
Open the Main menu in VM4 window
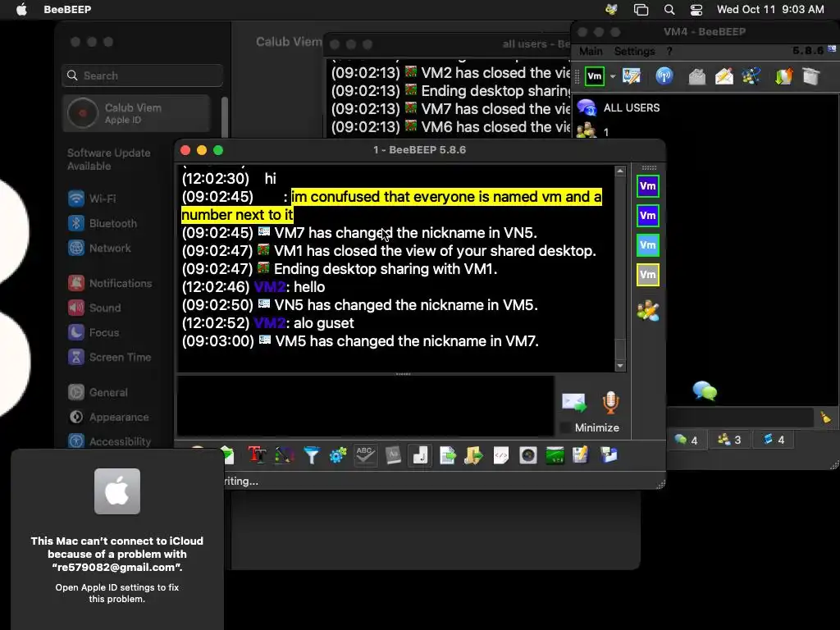591,51
